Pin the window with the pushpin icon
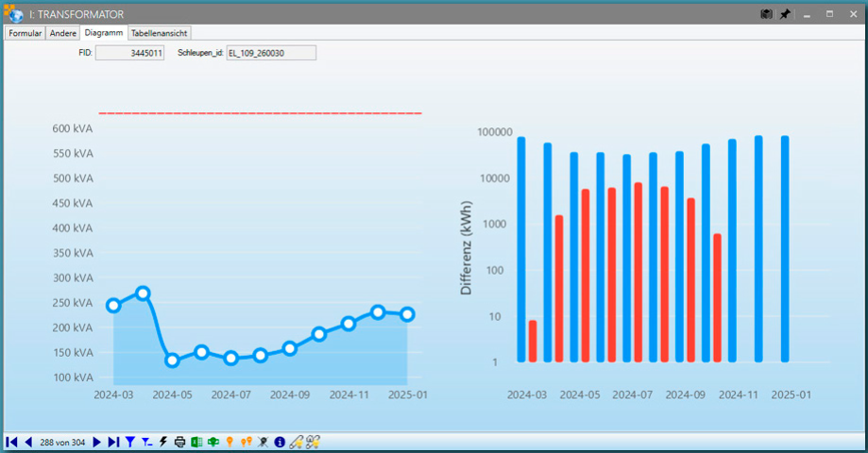Screen dimensions: 868x453 (785, 14)
